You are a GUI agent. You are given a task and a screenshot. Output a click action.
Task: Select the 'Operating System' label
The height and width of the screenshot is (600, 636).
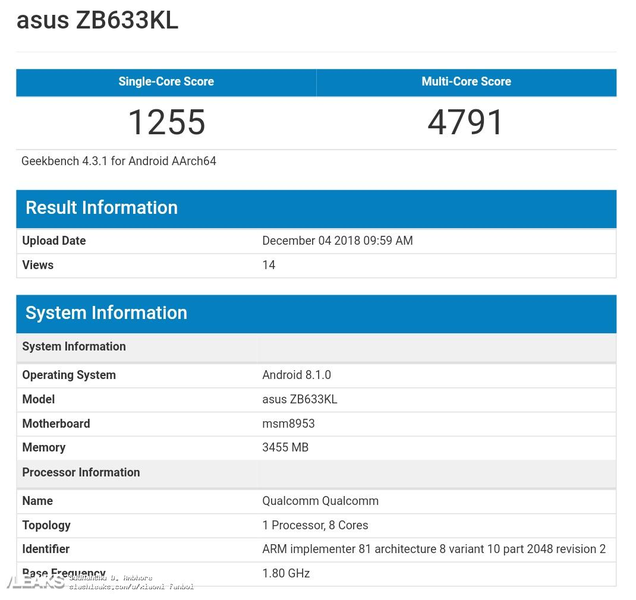click(x=69, y=375)
